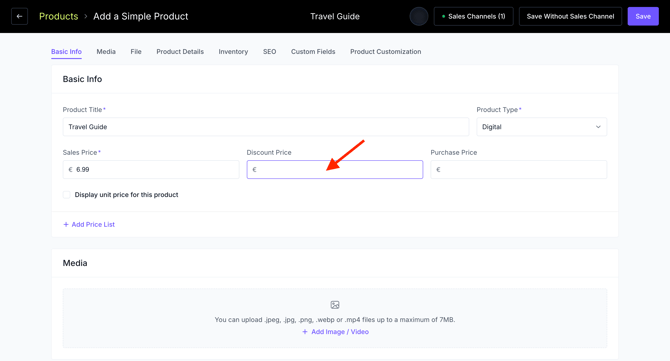670x361 pixels.
Task: Switch to the File tab
Action: click(x=136, y=52)
